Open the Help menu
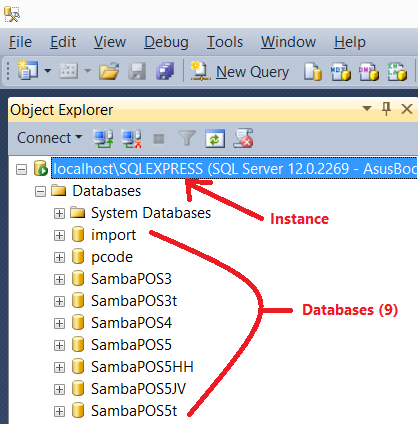This screenshot has height=424, width=418. 350,42
